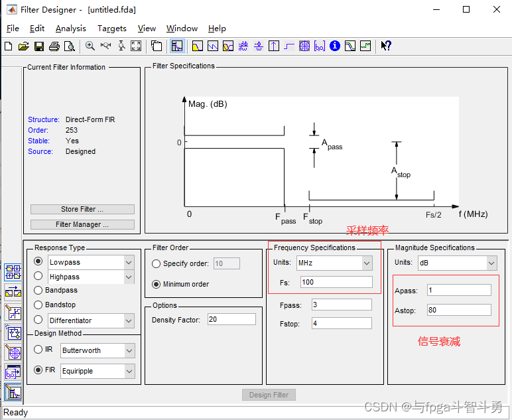The width and height of the screenshot is (512, 420).
Task: Open Print Preview from the toolbar
Action: [x=70, y=46]
